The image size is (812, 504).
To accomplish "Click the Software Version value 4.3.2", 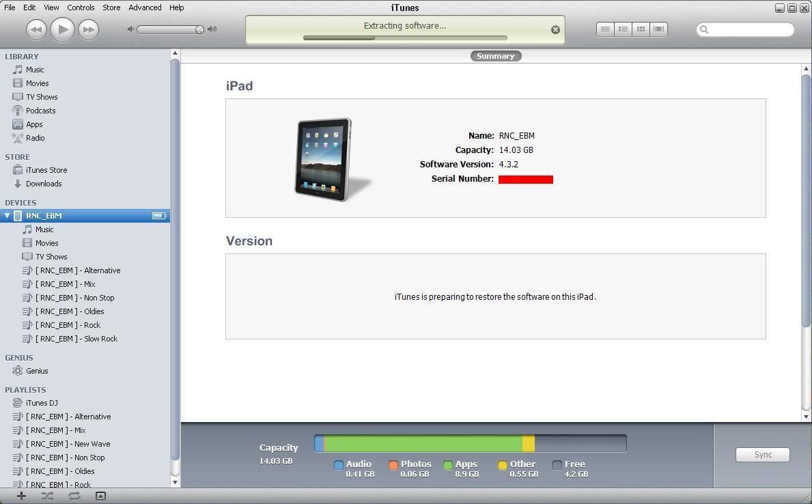I will coord(509,164).
